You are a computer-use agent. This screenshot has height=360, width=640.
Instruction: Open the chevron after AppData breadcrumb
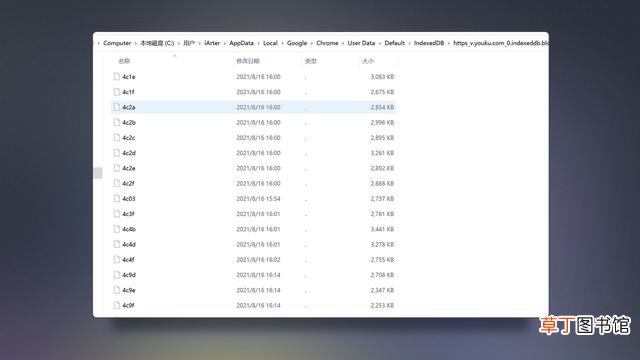point(258,43)
